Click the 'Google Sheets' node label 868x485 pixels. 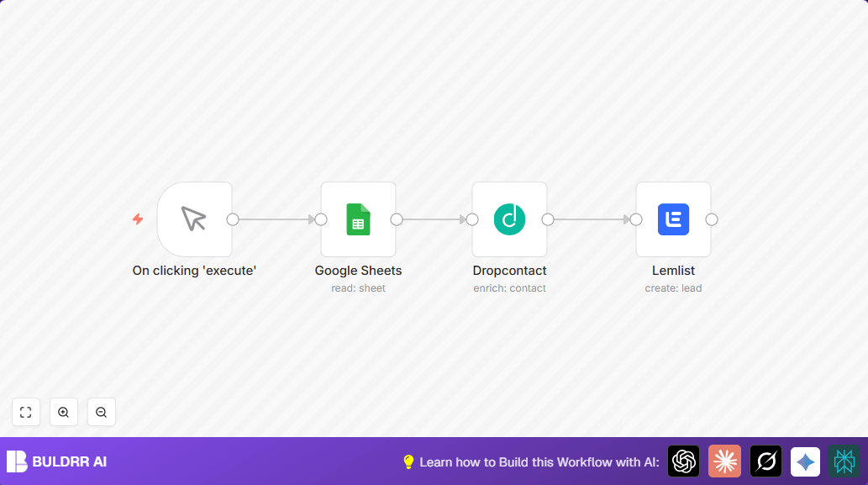pyautogui.click(x=358, y=270)
